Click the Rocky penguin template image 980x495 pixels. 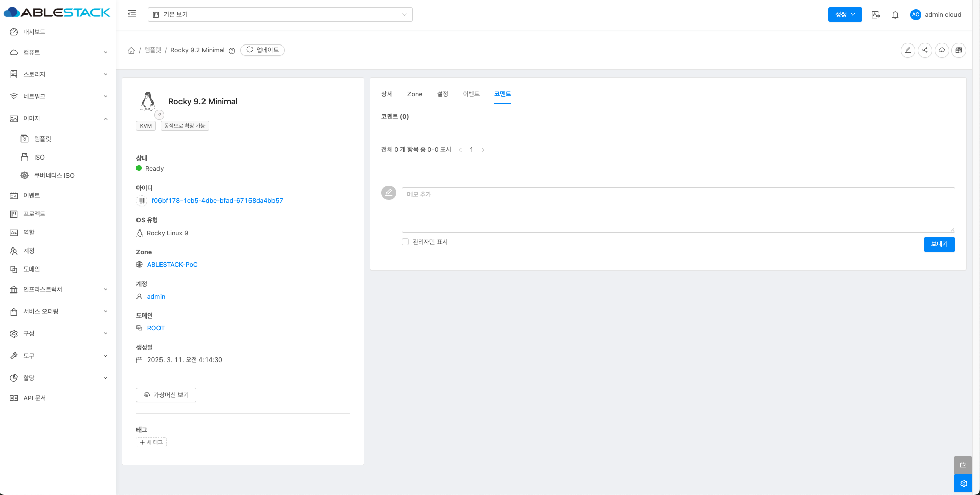pyautogui.click(x=148, y=101)
